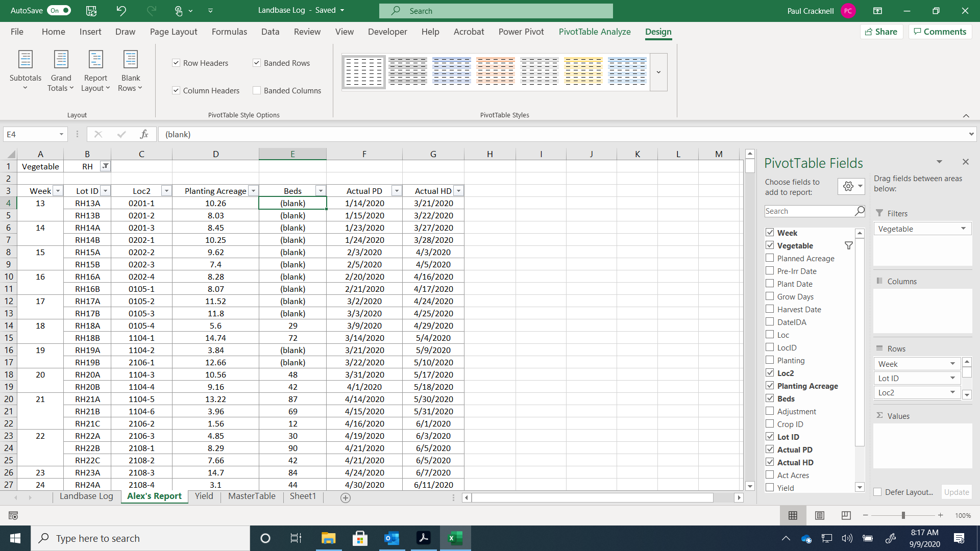Image resolution: width=980 pixels, height=551 pixels.
Task: Click Paul Cracknell account avatar
Action: point(848,11)
